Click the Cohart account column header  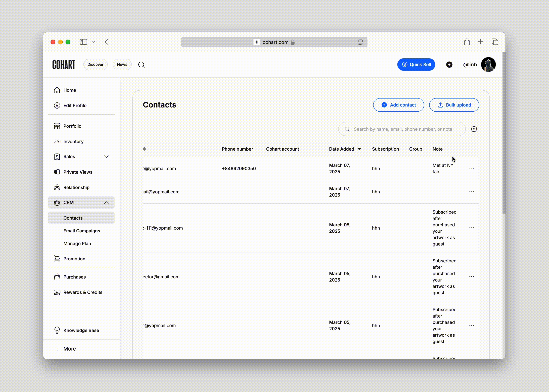pos(282,149)
